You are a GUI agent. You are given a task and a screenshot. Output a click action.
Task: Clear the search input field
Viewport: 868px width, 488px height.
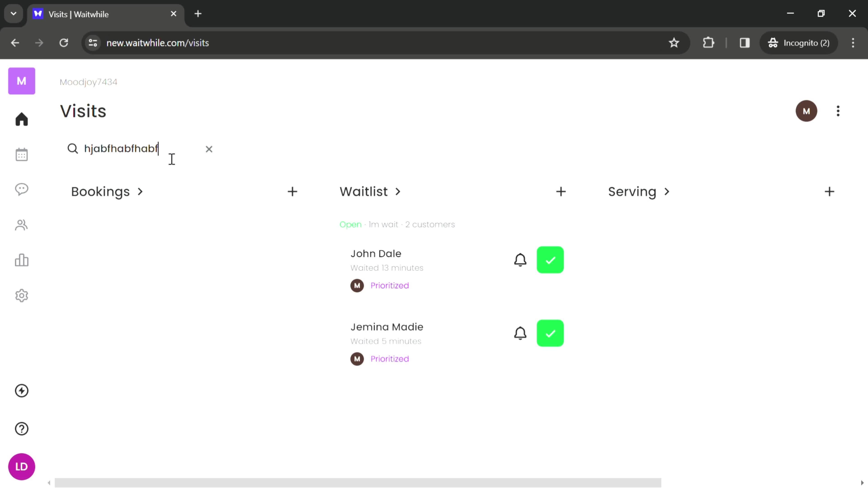(x=209, y=149)
